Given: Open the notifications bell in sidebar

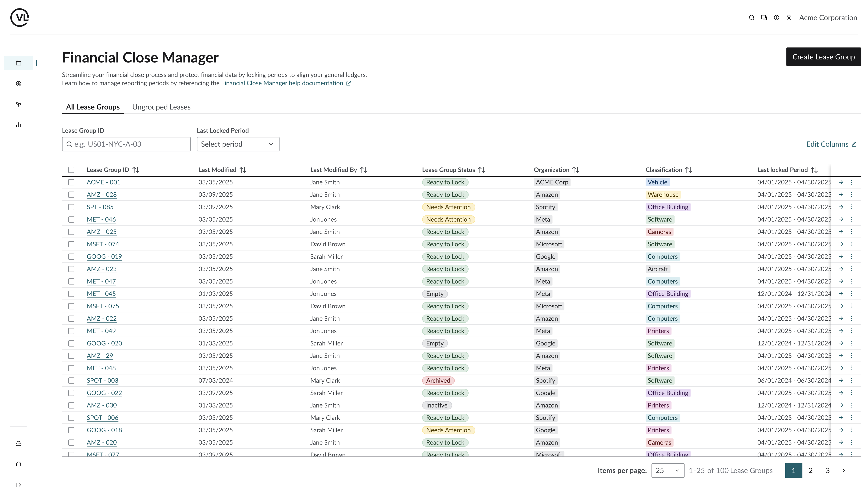Looking at the screenshot, I should coord(18,464).
